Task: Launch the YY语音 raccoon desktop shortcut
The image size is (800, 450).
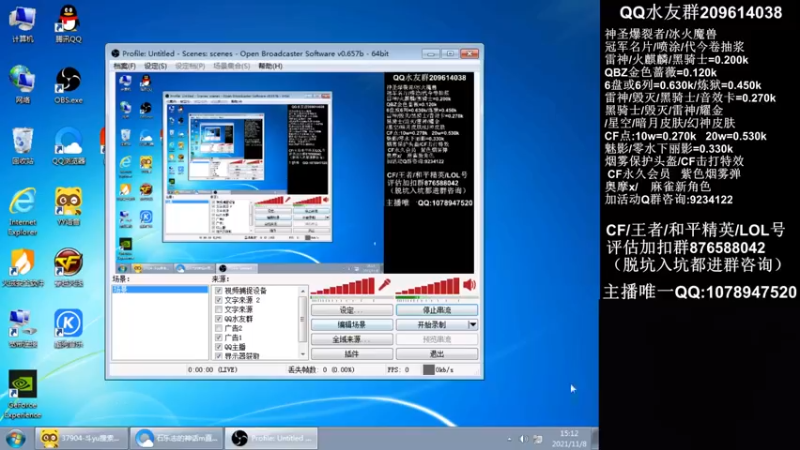Action: point(68,207)
